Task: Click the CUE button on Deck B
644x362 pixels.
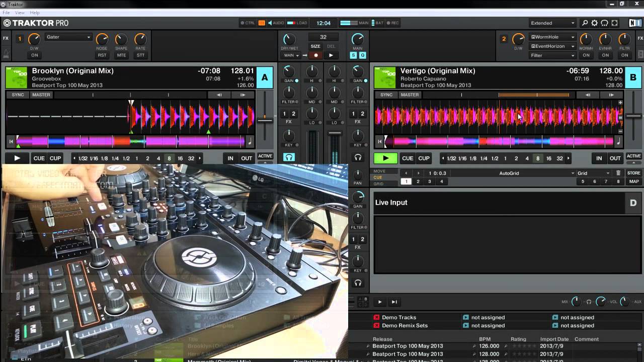Action: (408, 158)
